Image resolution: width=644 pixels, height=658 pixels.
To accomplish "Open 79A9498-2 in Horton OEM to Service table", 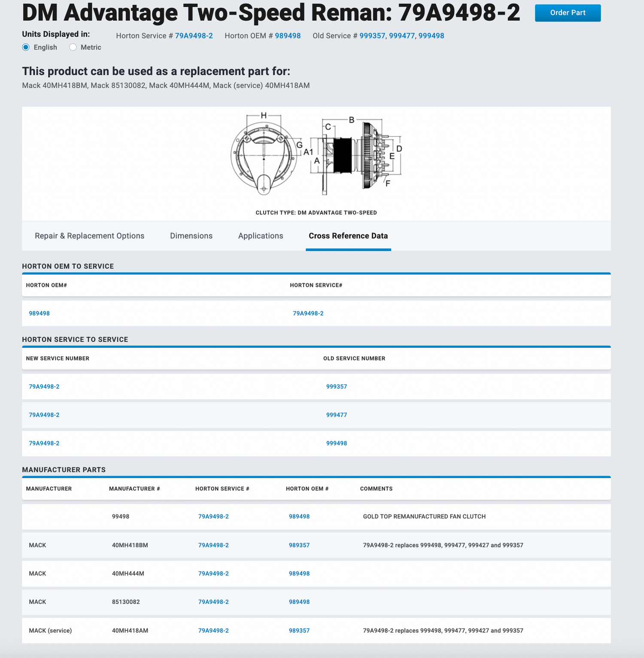I will tap(308, 313).
